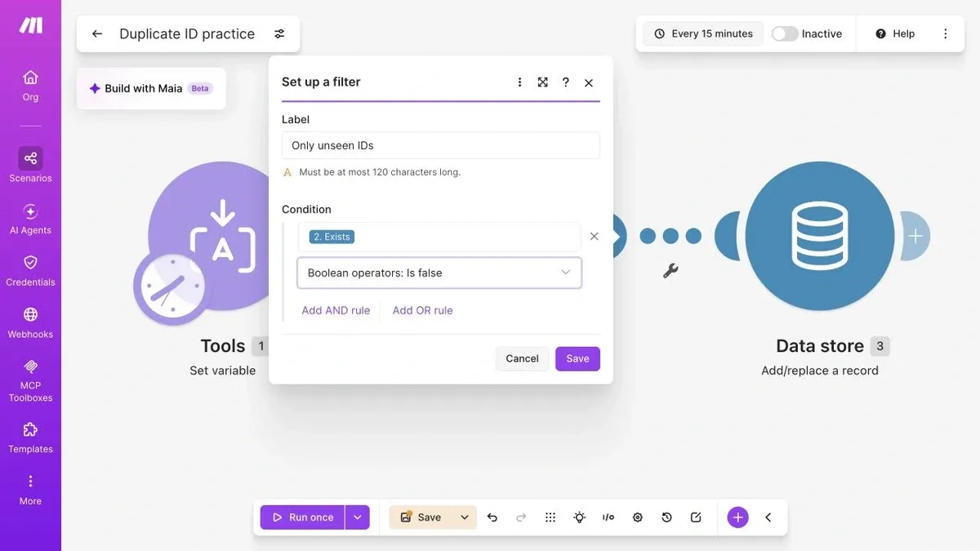Open filter dialog three-dot menu
980x551 pixels.
tap(519, 82)
